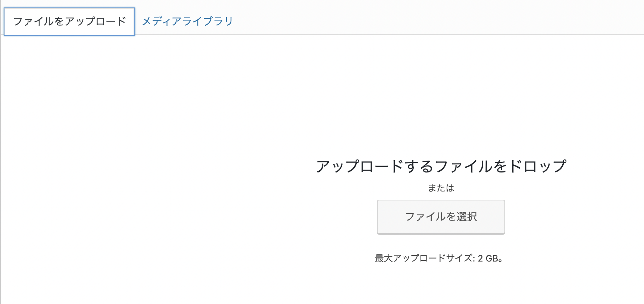This screenshot has height=304, width=644.
Task: Click the word ファイル in the large heading
Action: point(464,166)
